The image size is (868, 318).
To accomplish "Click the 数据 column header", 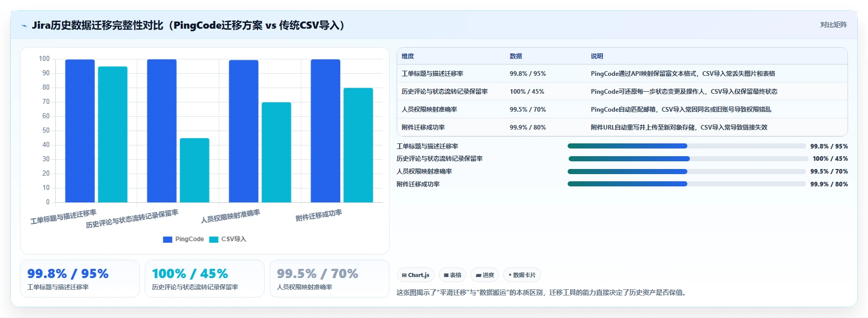I will (x=516, y=56).
